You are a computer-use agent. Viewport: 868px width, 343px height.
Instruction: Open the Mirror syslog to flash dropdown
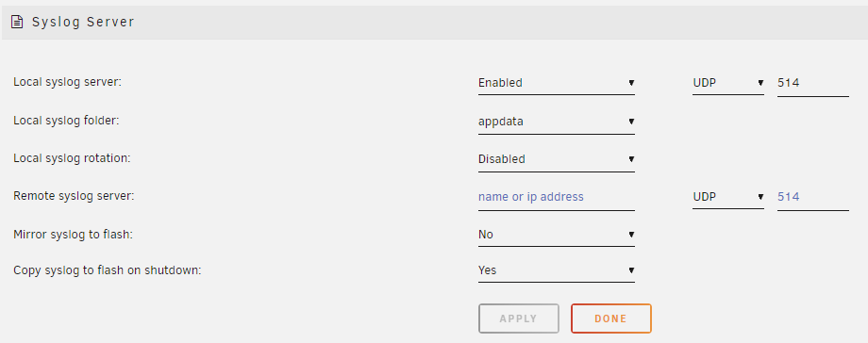point(557,235)
